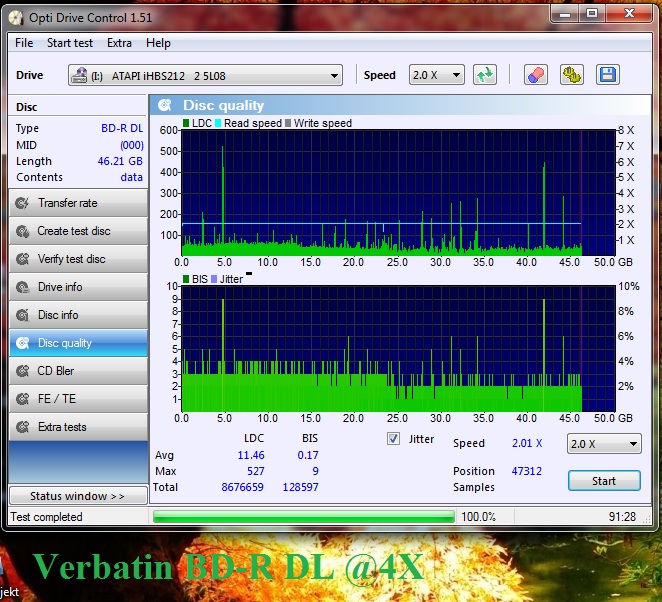Screen dimensions: 662x602
Task: Open the CD Bler test page
Action: pyautogui.click(x=78, y=371)
